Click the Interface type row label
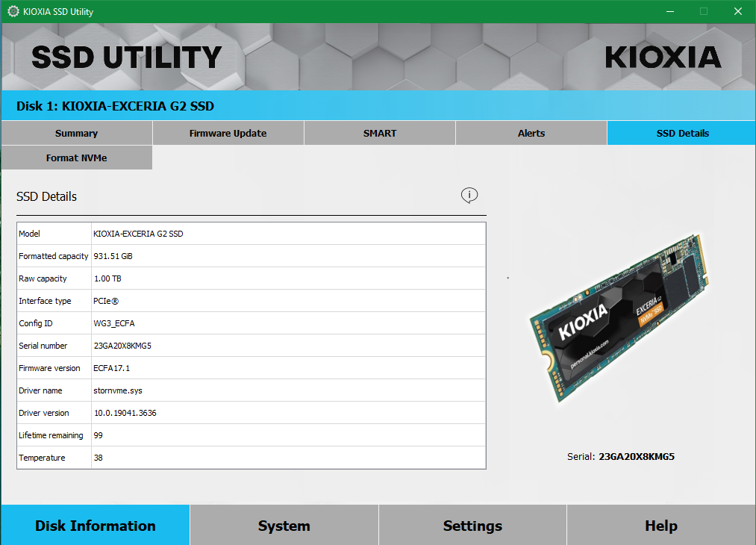Screen dimensions: 756x545 [x=45, y=301]
